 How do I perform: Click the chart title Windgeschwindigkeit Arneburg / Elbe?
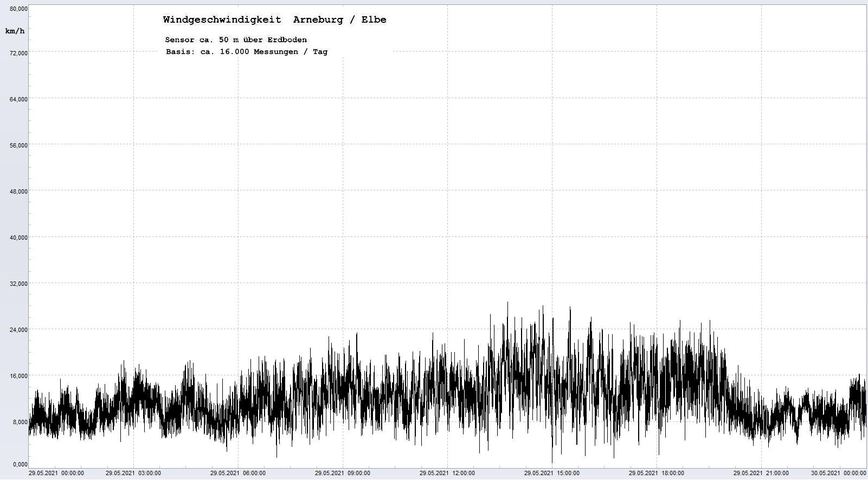coord(274,20)
